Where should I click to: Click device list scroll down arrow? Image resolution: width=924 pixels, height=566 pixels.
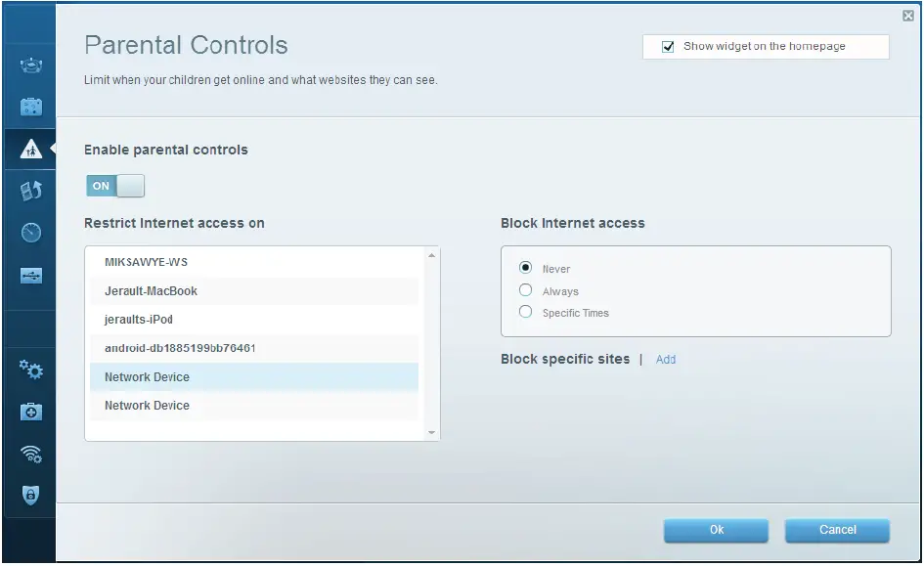(431, 432)
